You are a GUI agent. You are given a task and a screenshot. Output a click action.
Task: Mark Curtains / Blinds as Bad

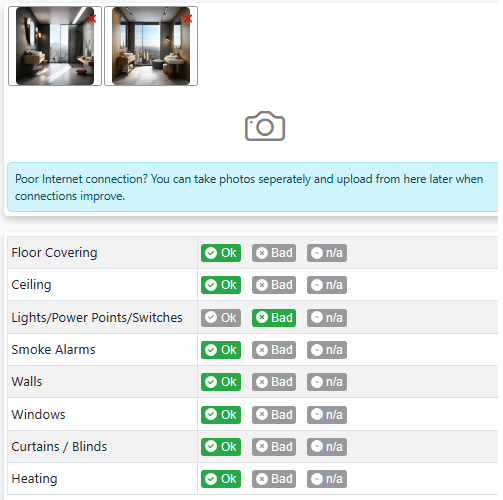pos(274,447)
